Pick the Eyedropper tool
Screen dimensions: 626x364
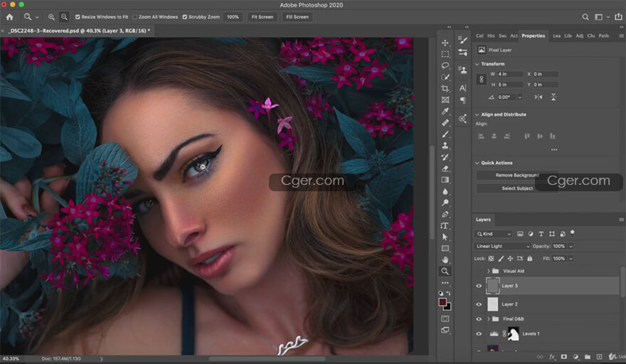click(445, 111)
